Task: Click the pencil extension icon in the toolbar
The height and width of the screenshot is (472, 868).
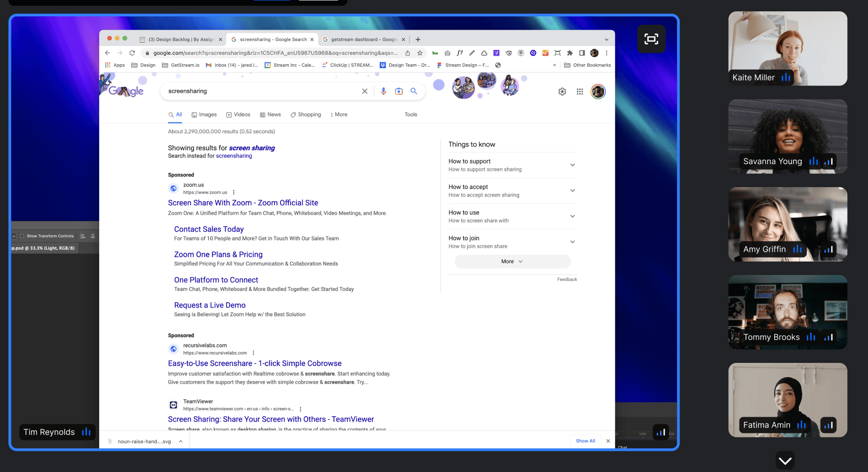Action: pyautogui.click(x=472, y=53)
